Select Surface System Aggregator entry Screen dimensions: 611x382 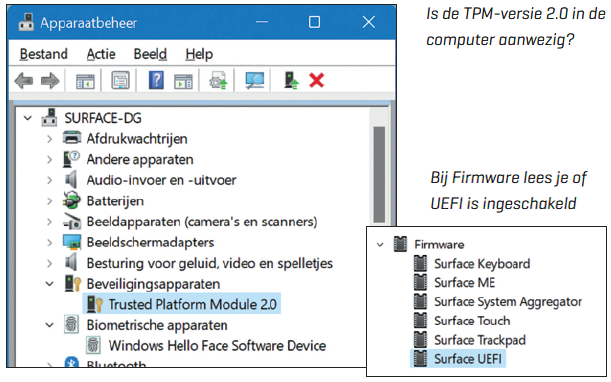point(508,302)
